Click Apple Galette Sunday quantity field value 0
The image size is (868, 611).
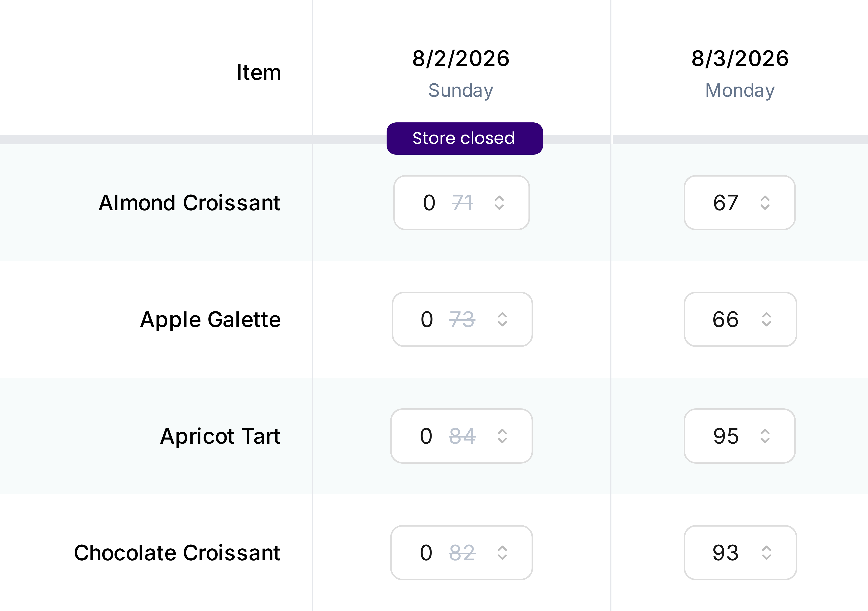tap(427, 319)
